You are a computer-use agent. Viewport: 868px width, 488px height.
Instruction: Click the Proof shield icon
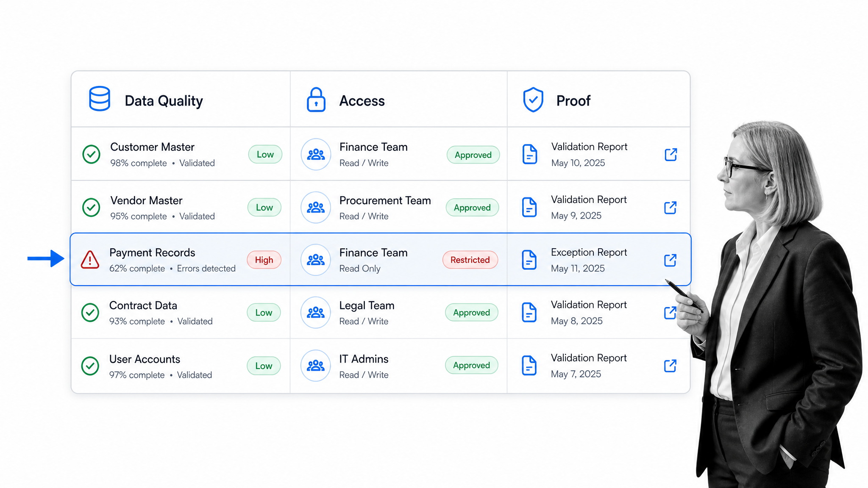(533, 100)
